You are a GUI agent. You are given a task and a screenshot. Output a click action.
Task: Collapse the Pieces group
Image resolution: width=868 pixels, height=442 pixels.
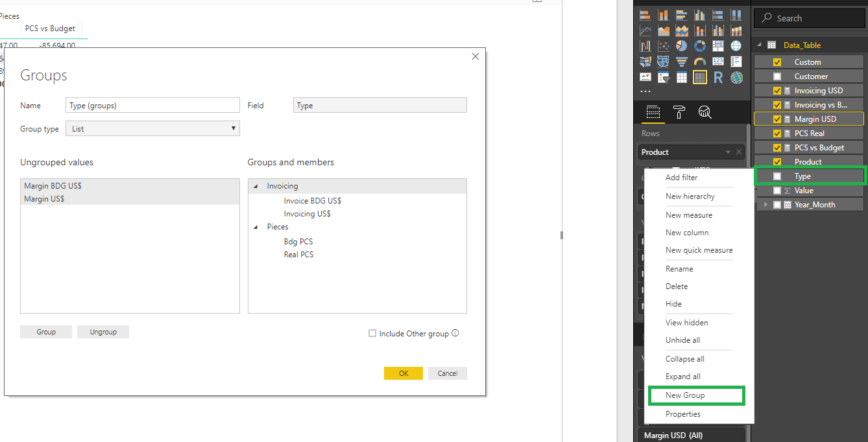[x=256, y=227]
